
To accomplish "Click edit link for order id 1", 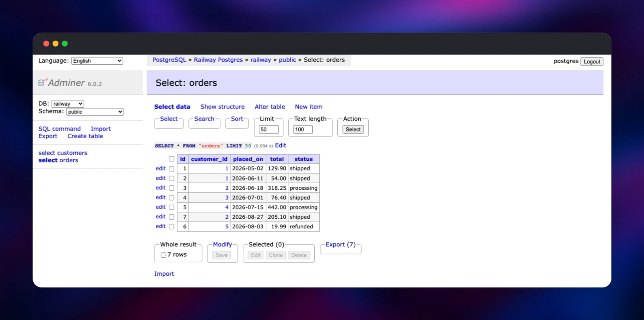I will coord(161,168).
